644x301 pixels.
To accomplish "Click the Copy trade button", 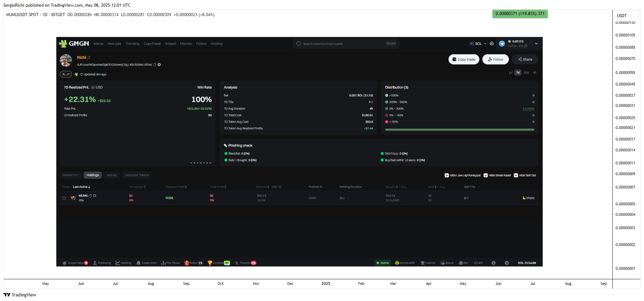I will (x=464, y=60).
